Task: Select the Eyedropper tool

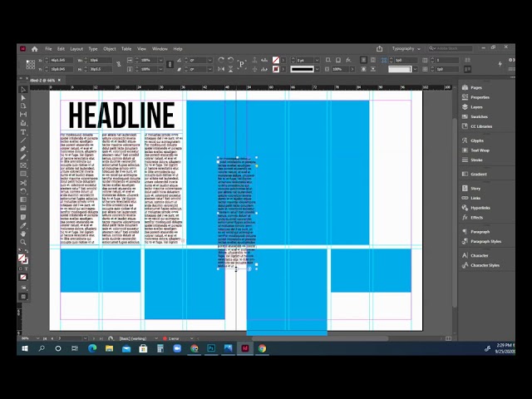Action: point(23,225)
